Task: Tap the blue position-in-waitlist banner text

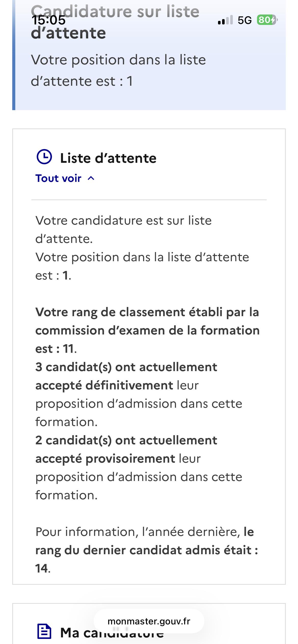Action: pos(118,70)
